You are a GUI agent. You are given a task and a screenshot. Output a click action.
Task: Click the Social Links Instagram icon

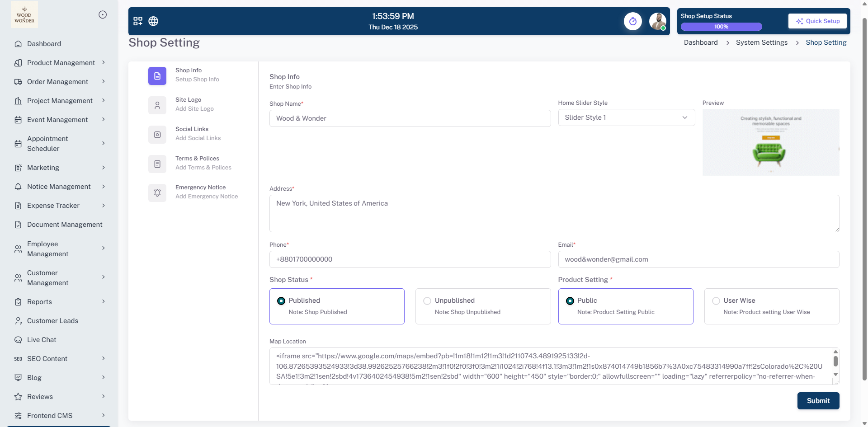click(x=157, y=135)
